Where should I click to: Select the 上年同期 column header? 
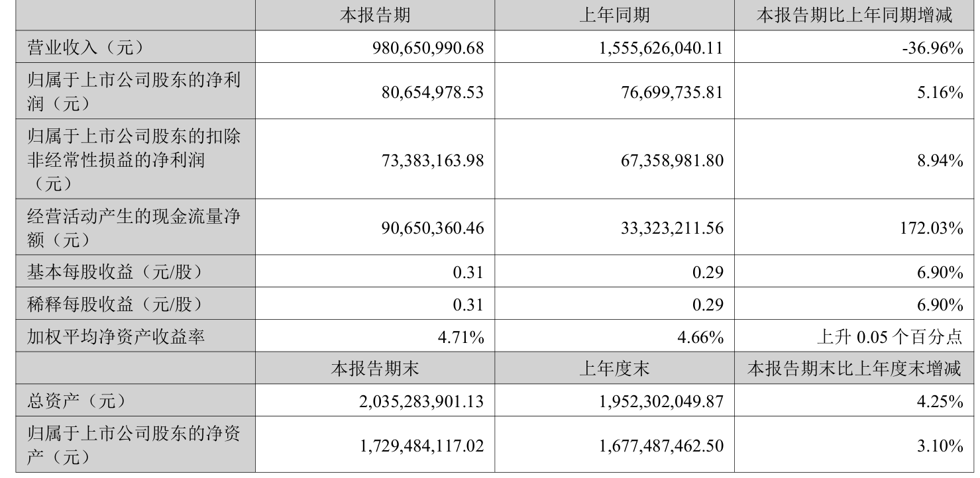[614, 15]
